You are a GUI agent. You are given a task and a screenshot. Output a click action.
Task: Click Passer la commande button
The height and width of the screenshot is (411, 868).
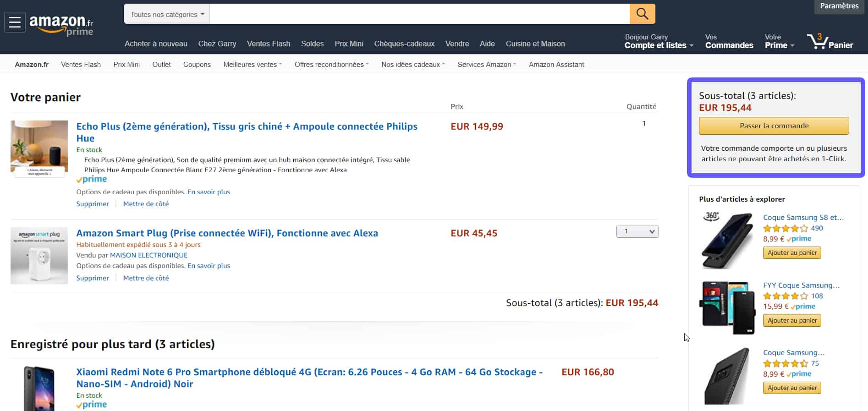point(774,126)
